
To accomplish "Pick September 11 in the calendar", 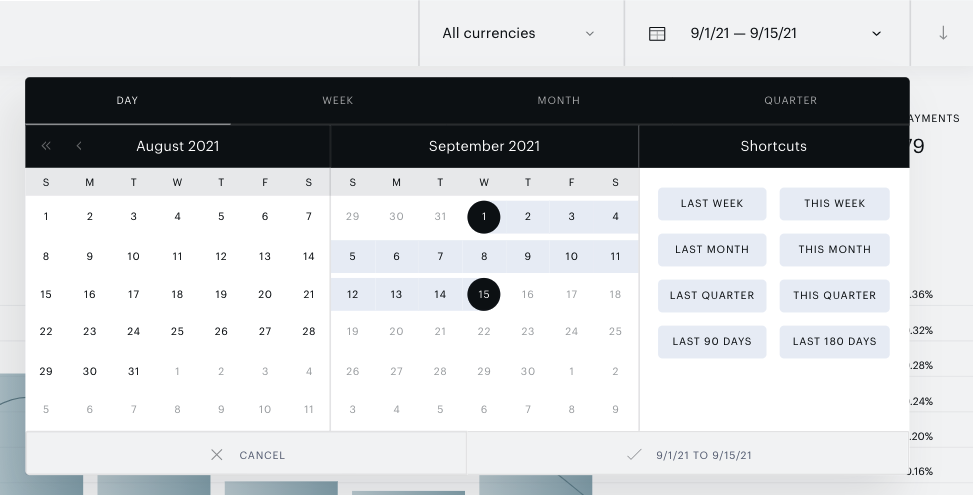I will tap(615, 256).
